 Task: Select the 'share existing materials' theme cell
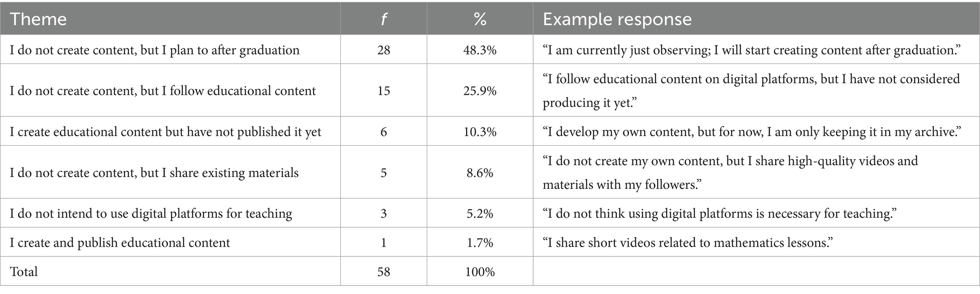pyautogui.click(x=154, y=173)
